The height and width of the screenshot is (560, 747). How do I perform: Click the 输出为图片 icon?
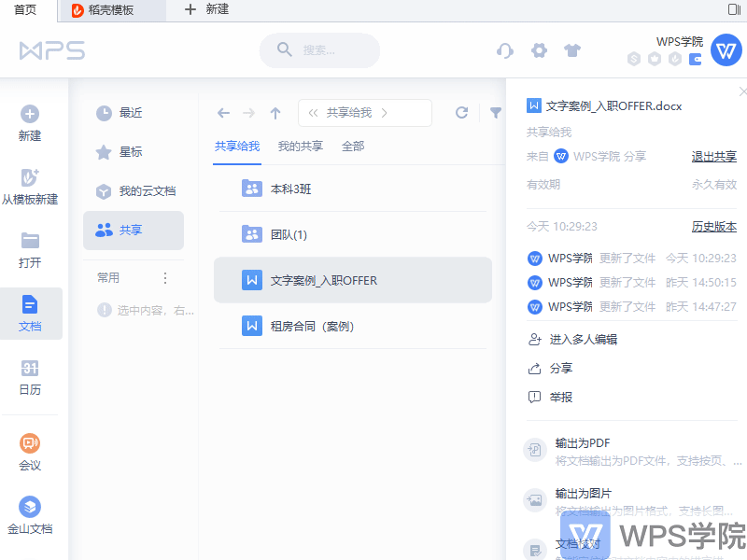535,500
